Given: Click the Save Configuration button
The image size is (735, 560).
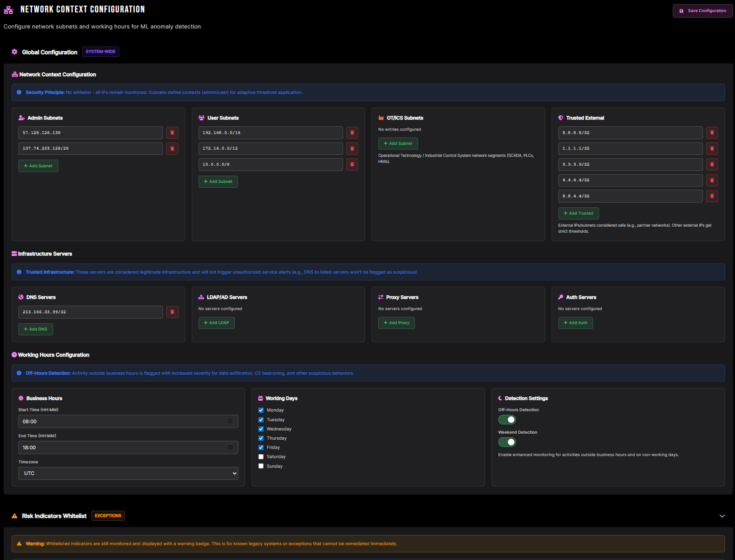Looking at the screenshot, I should point(702,10).
